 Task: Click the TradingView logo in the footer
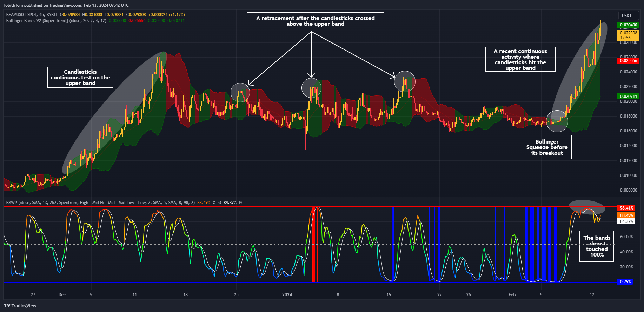pyautogui.click(x=20, y=306)
